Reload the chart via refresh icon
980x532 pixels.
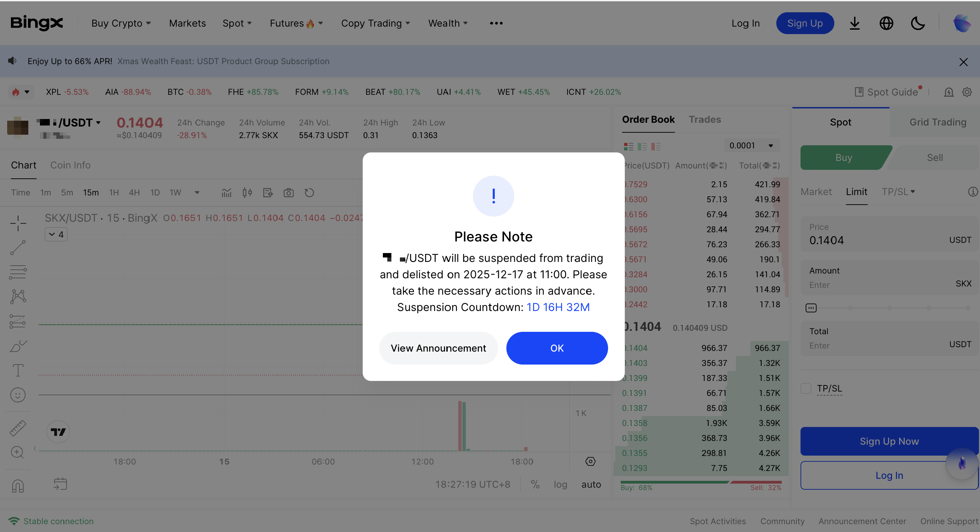pyautogui.click(x=309, y=192)
